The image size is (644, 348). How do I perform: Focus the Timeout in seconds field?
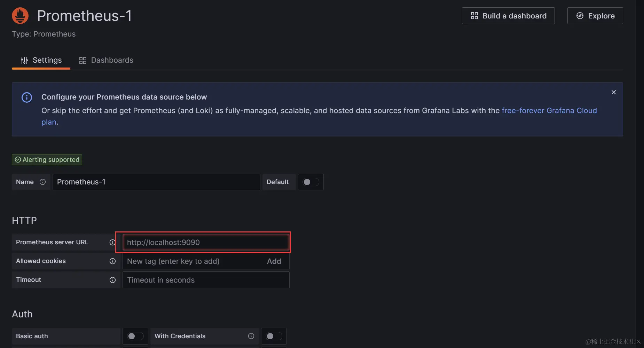click(206, 280)
